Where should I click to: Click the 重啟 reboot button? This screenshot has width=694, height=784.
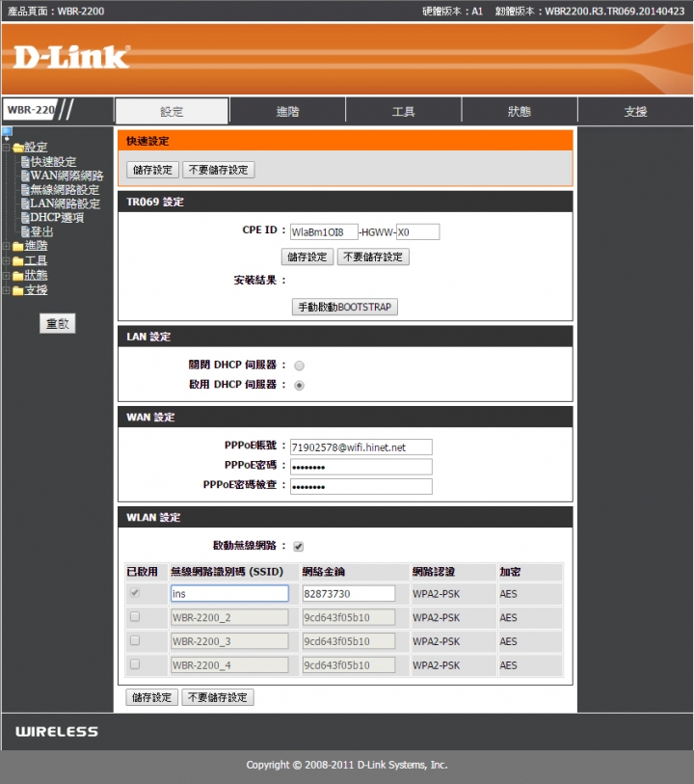pyautogui.click(x=58, y=323)
